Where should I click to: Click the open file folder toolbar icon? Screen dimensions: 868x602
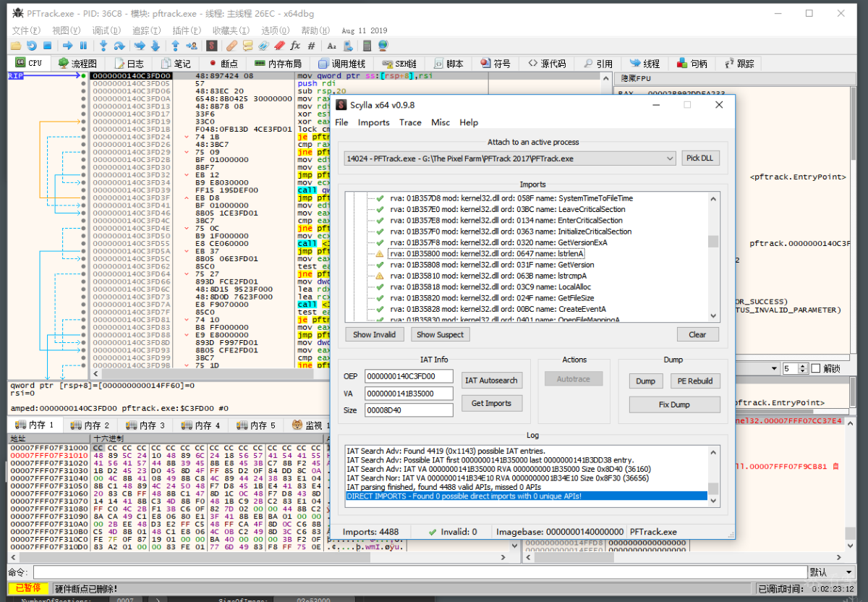point(15,45)
